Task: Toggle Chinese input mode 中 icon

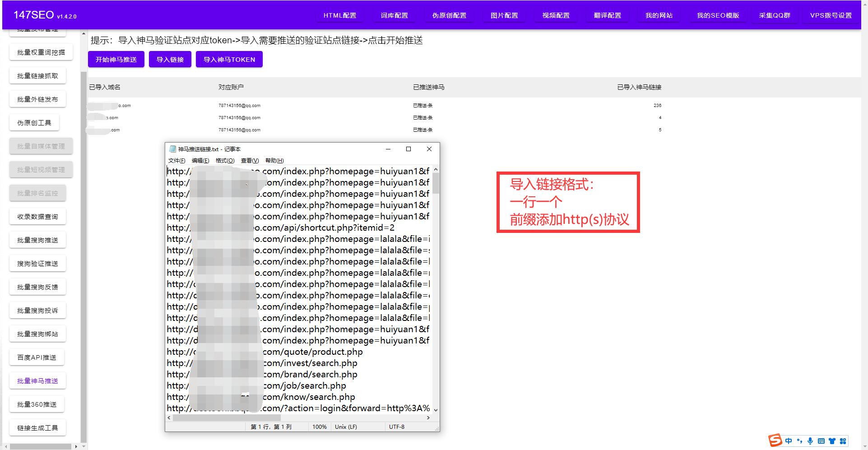Action: [789, 441]
